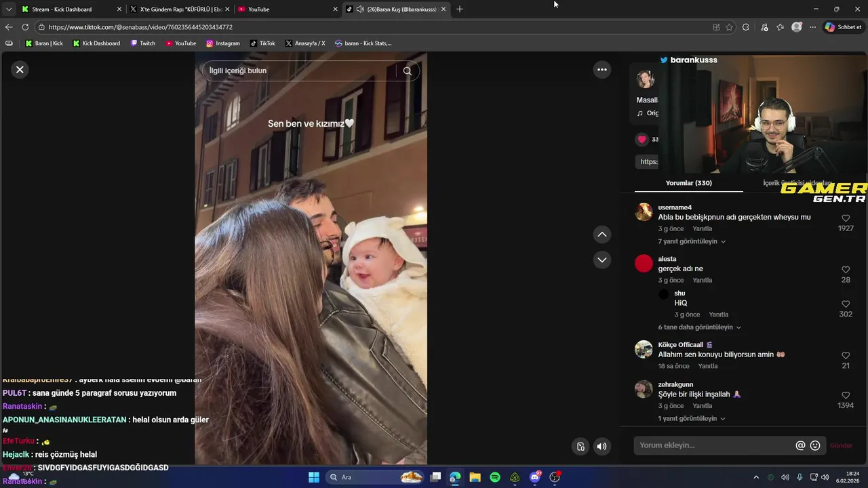Open File Explorer from the taskbar
The image size is (868, 488).
475,477
